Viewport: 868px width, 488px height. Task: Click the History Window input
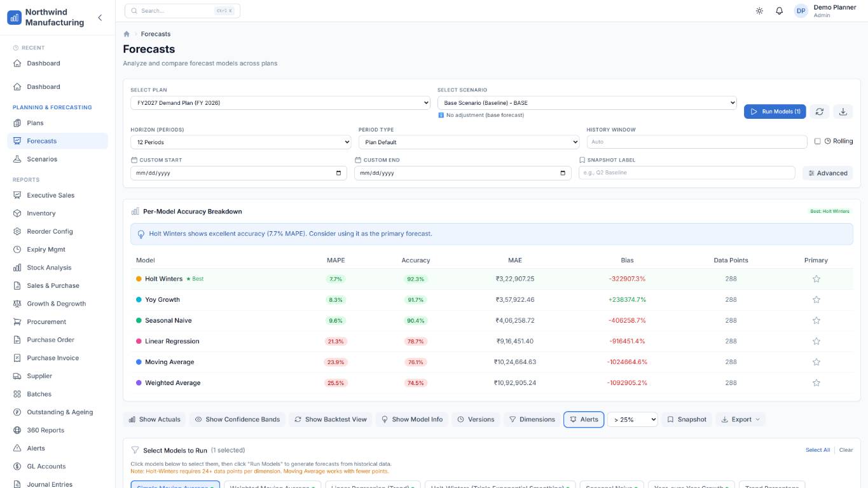coord(697,142)
